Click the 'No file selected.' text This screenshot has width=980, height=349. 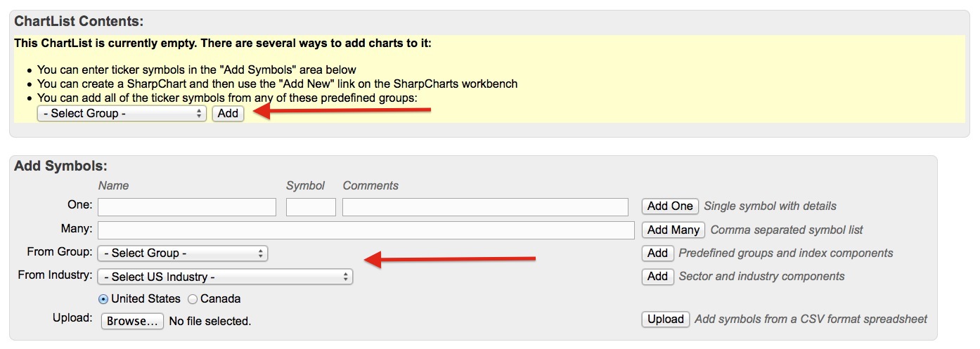(210, 321)
